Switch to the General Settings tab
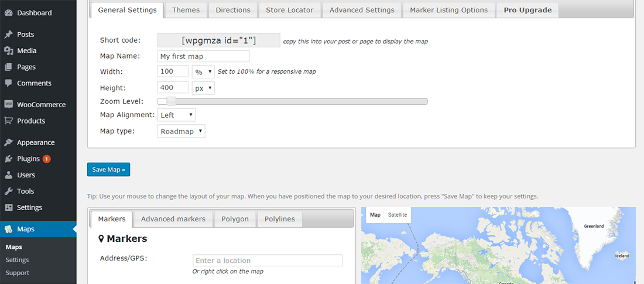The image size is (644, 284). point(127,10)
